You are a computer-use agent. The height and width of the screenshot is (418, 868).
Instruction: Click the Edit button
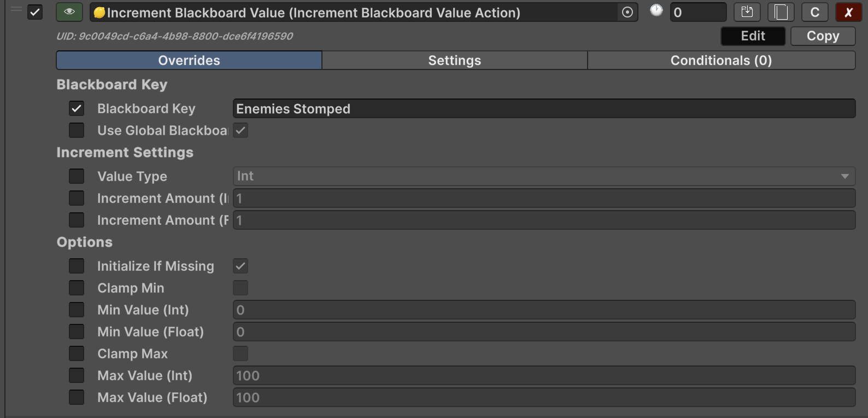[753, 36]
